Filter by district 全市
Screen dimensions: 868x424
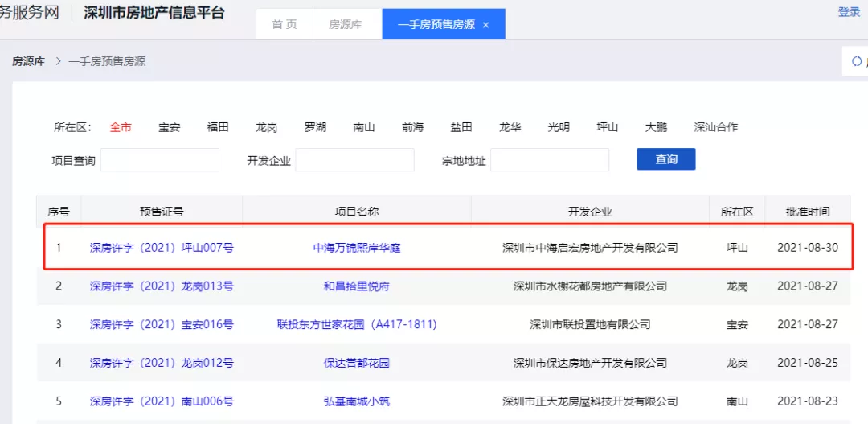(120, 127)
